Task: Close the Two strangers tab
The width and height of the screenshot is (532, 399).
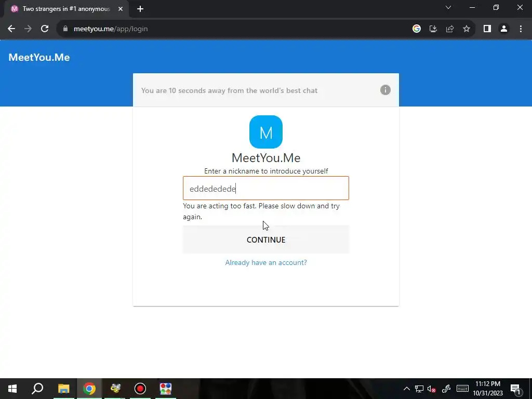Action: 121,9
